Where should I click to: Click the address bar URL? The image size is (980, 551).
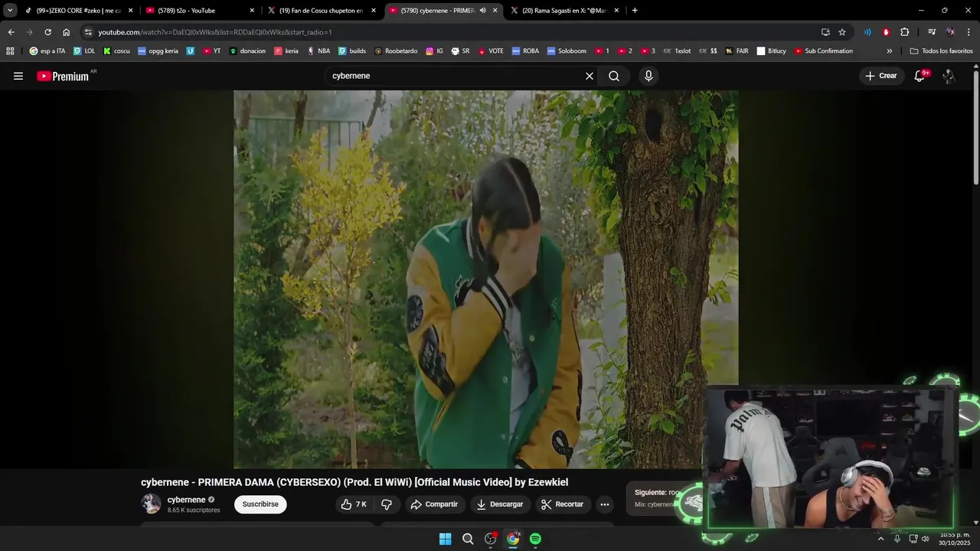[x=214, y=32]
